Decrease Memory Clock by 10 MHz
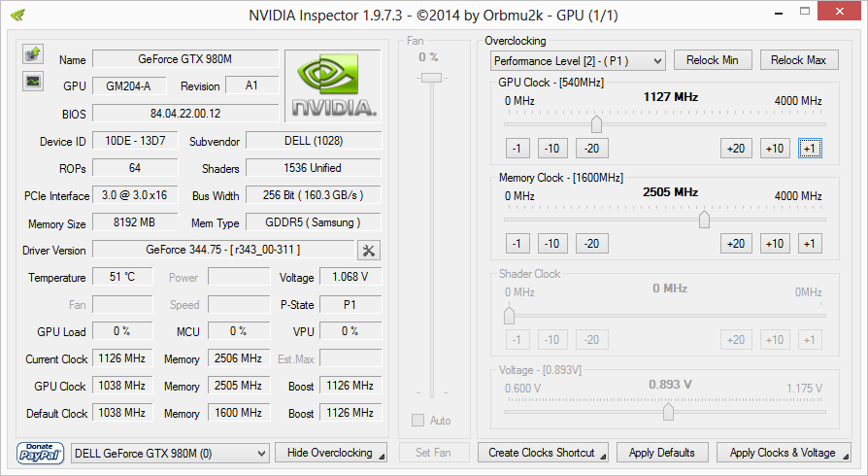868x476 pixels. coord(552,244)
